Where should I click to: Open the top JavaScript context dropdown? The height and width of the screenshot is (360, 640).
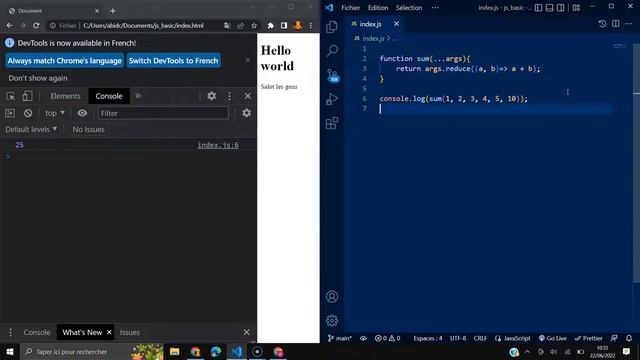click(x=55, y=113)
